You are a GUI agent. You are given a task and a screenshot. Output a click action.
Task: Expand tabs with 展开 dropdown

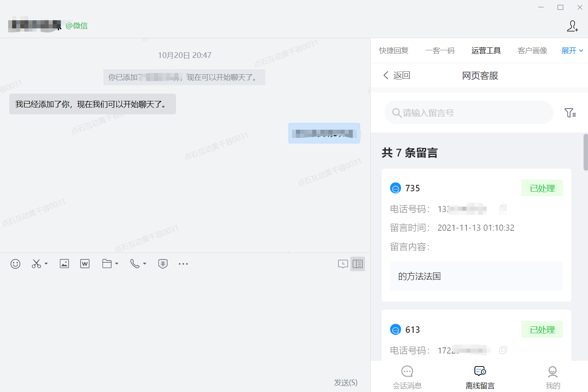point(572,51)
